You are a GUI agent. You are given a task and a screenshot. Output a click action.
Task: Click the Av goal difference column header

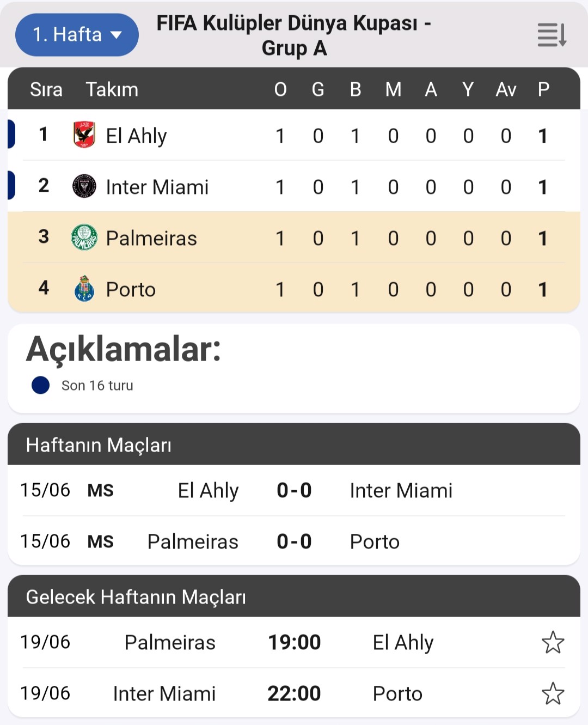pos(506,89)
